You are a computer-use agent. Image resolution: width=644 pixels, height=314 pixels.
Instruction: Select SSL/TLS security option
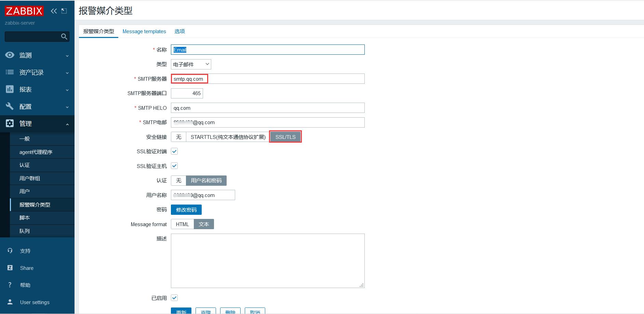point(285,137)
